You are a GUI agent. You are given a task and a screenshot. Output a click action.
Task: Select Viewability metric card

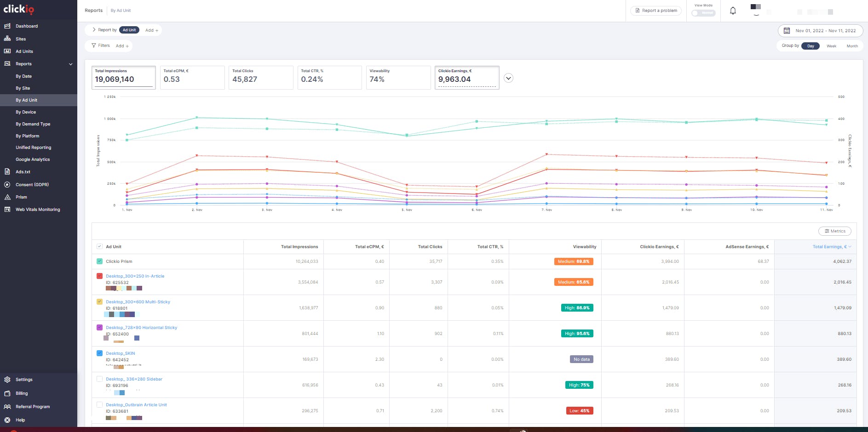tap(398, 77)
